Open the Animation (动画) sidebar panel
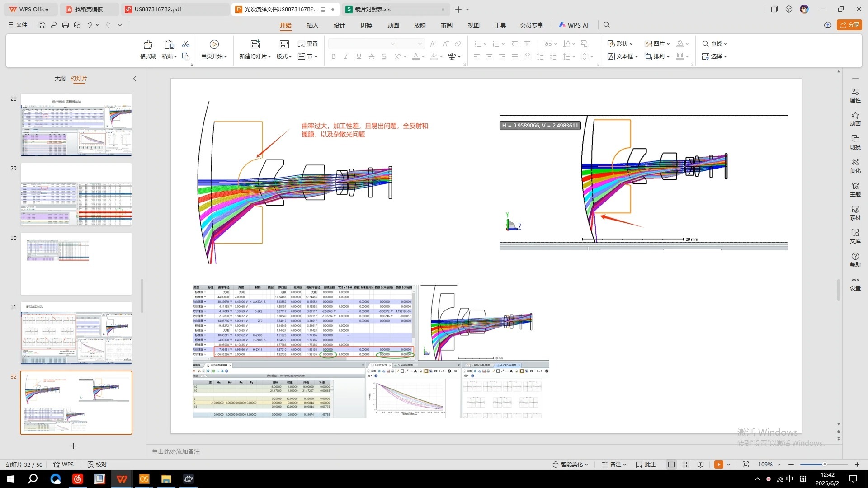868x488 pixels. click(x=855, y=119)
